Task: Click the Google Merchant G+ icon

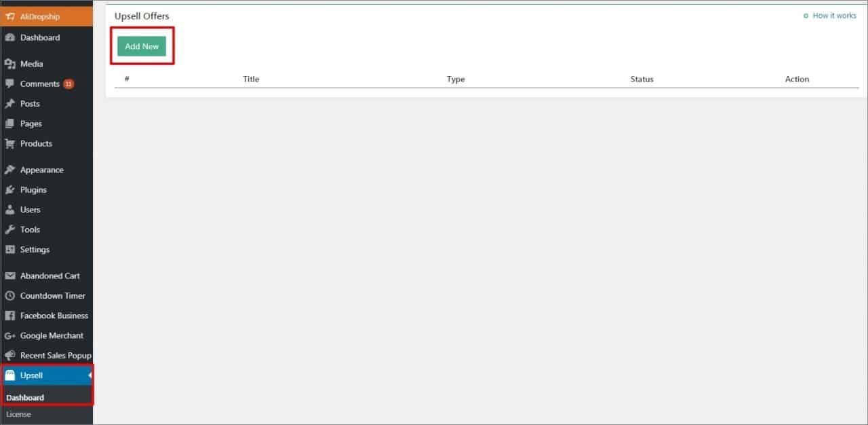Action: click(x=9, y=335)
